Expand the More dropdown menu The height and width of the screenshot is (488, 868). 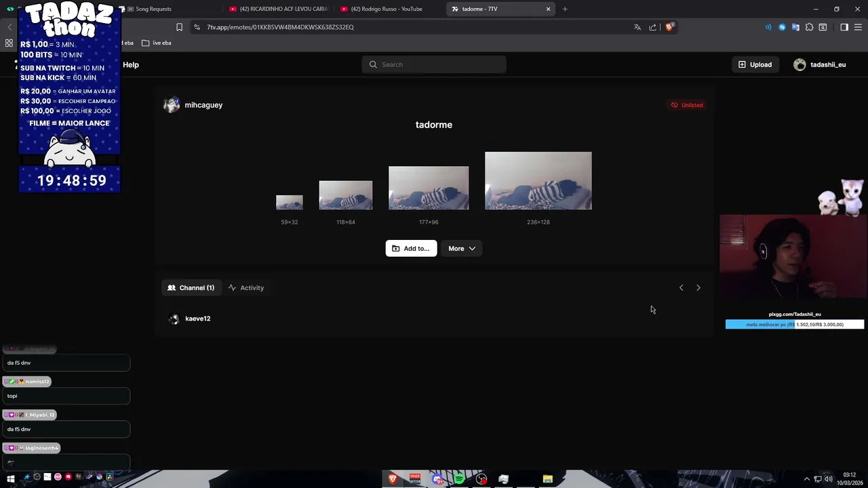[461, 249]
